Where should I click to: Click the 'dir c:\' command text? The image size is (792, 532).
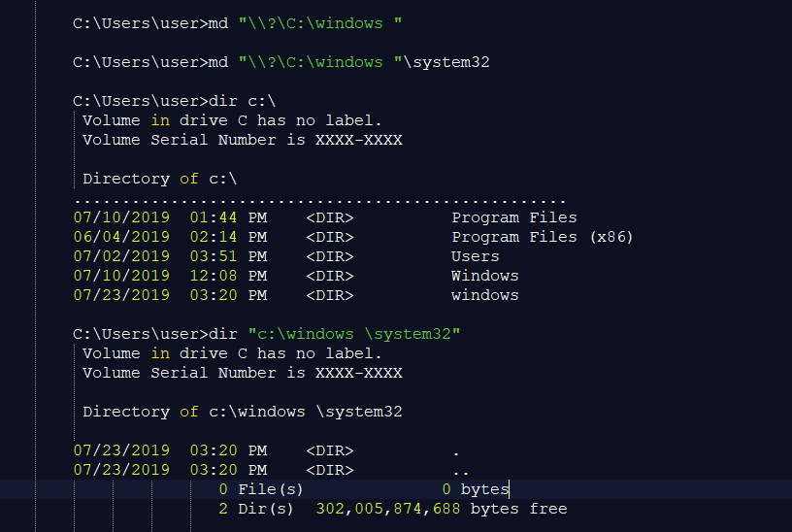click(x=242, y=101)
